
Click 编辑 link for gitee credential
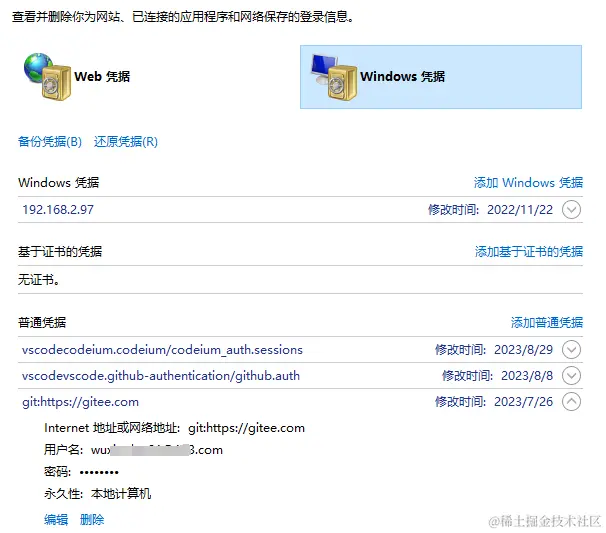56,519
